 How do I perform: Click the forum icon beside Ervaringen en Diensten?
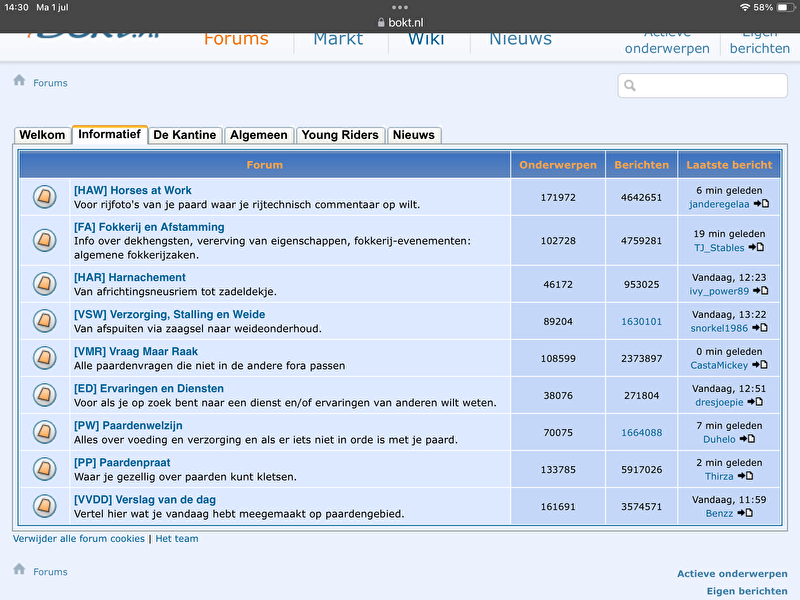click(x=44, y=395)
